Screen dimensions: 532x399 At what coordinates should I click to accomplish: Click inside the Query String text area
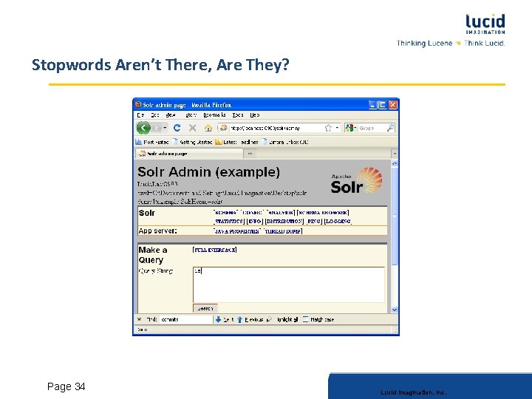[x=289, y=284]
